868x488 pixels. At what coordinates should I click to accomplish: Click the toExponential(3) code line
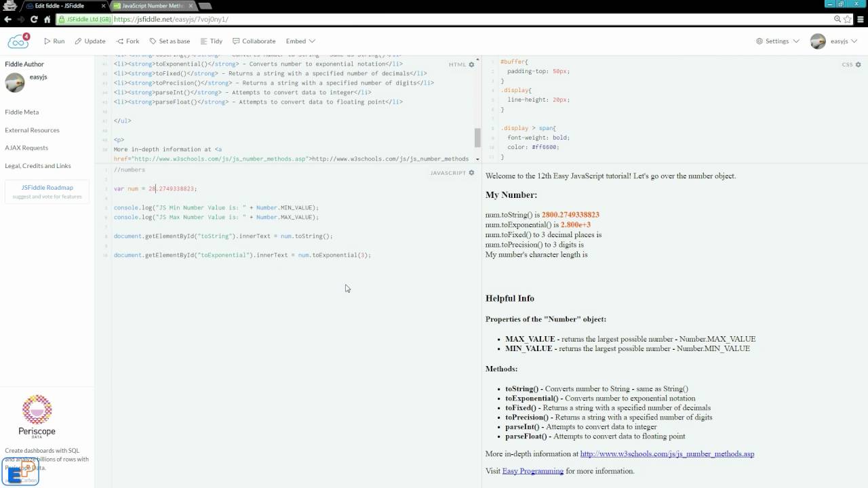point(243,255)
